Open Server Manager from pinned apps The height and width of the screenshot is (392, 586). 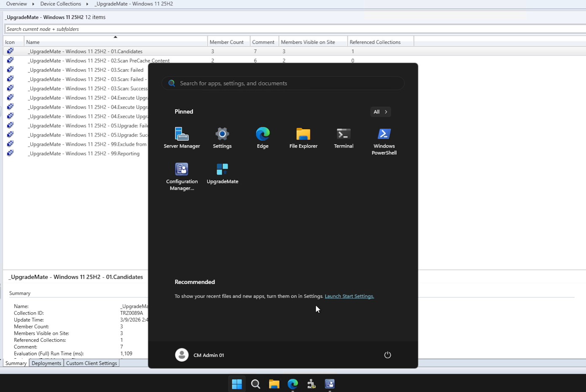point(182,138)
